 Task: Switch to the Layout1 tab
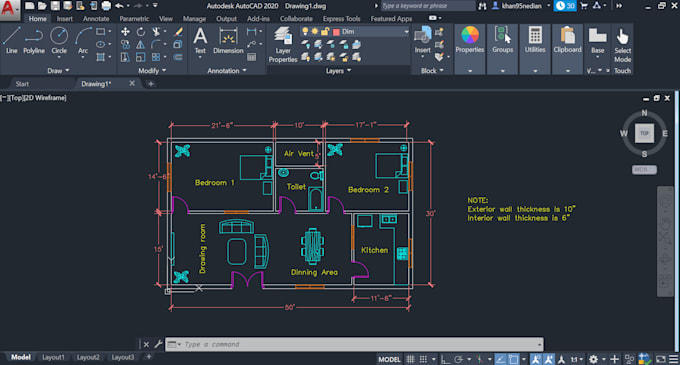point(53,357)
